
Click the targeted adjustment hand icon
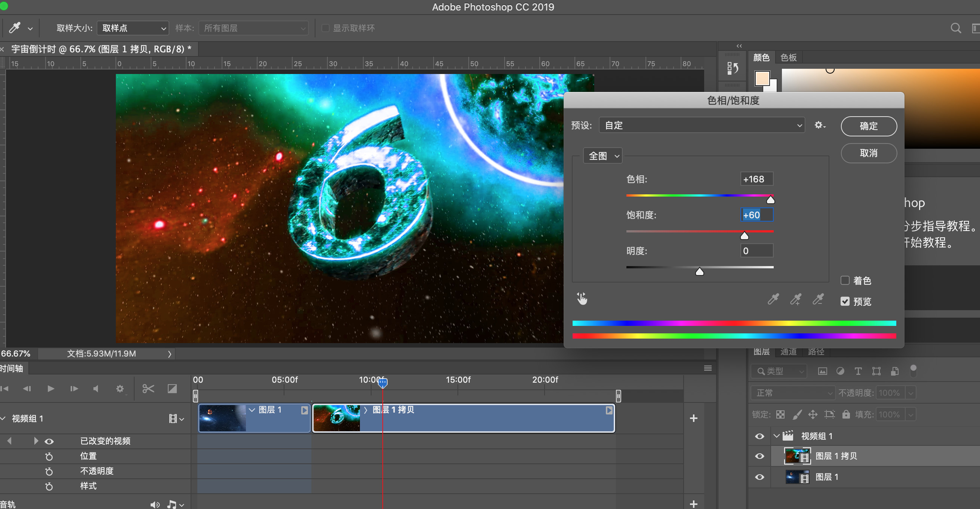tap(582, 299)
